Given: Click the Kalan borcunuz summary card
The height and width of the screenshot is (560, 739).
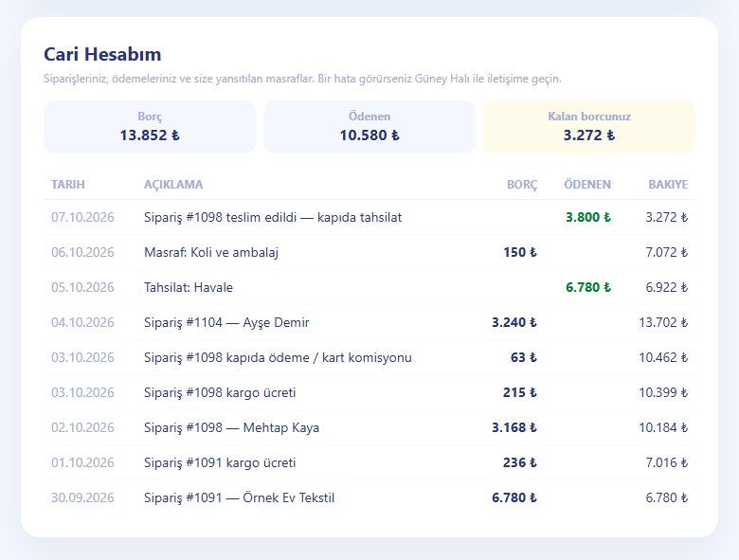Looking at the screenshot, I should (589, 127).
